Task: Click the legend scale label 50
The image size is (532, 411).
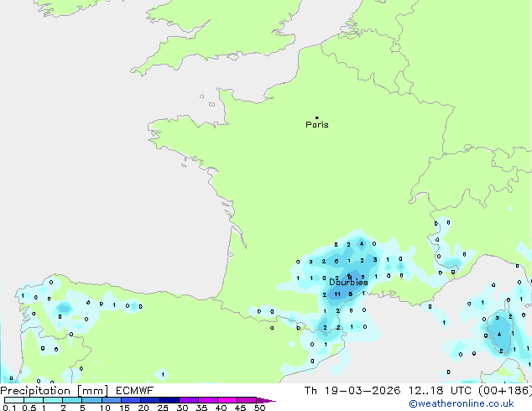Action: (x=259, y=408)
